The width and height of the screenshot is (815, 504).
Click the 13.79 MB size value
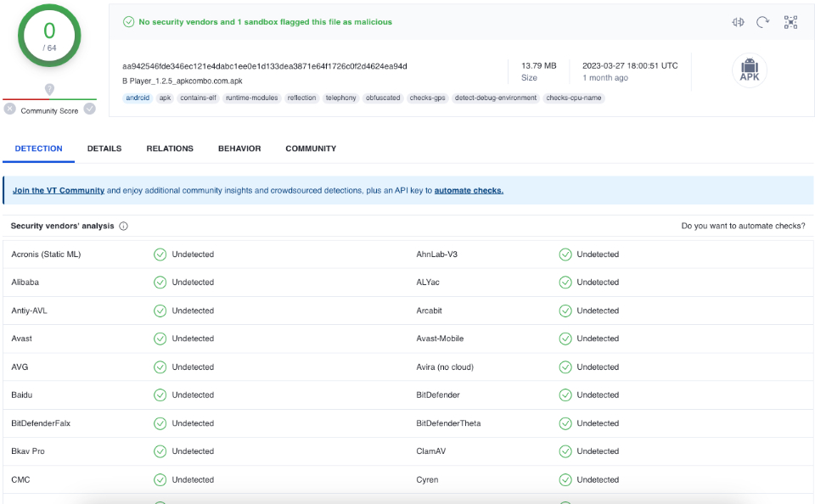[x=539, y=66]
